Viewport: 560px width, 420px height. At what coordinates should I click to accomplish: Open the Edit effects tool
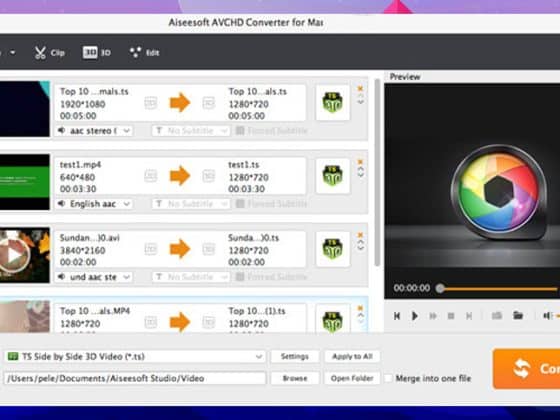point(144,53)
